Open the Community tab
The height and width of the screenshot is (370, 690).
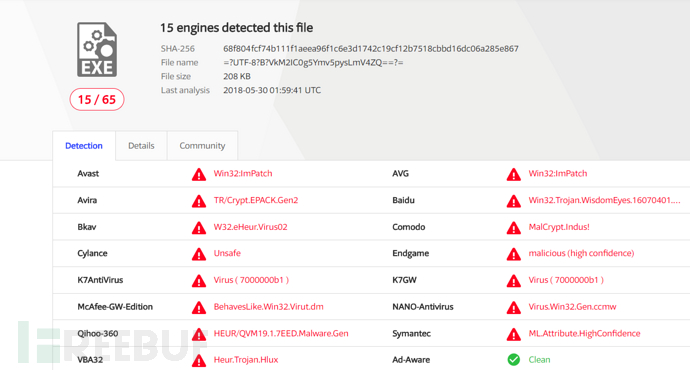point(202,146)
